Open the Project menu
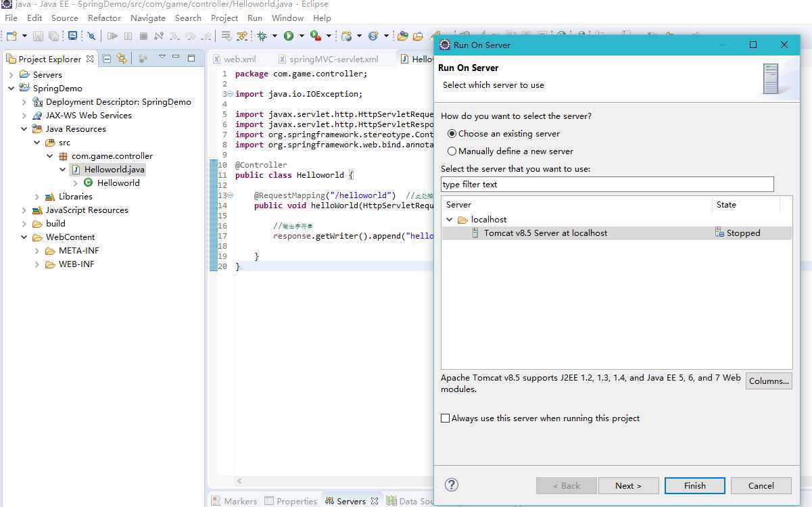Screen dimensions: 812x507 tap(224, 18)
